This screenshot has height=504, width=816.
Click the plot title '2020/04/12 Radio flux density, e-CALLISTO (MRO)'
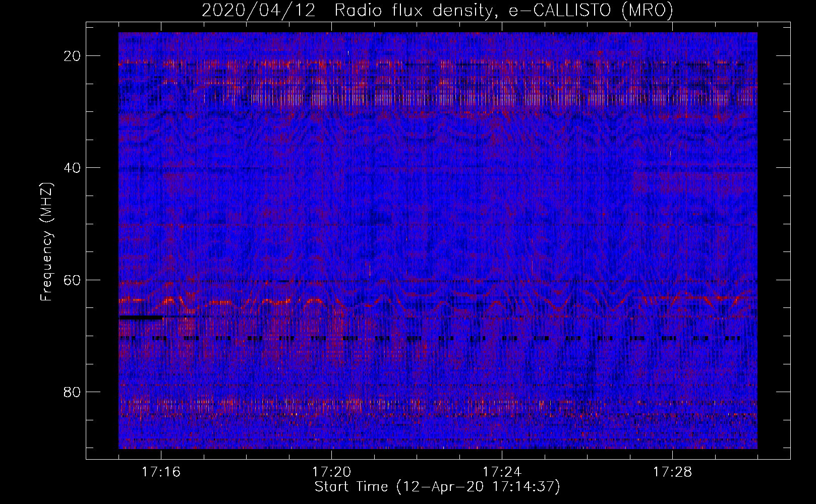click(x=437, y=11)
